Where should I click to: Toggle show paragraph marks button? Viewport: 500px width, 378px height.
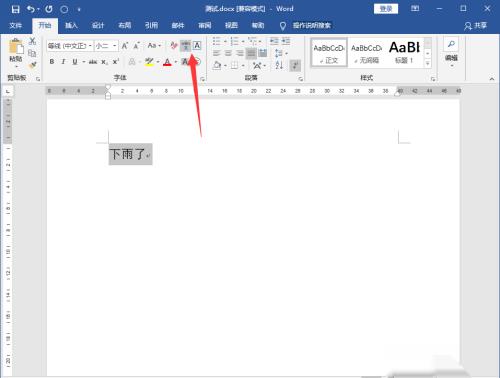[295, 65]
